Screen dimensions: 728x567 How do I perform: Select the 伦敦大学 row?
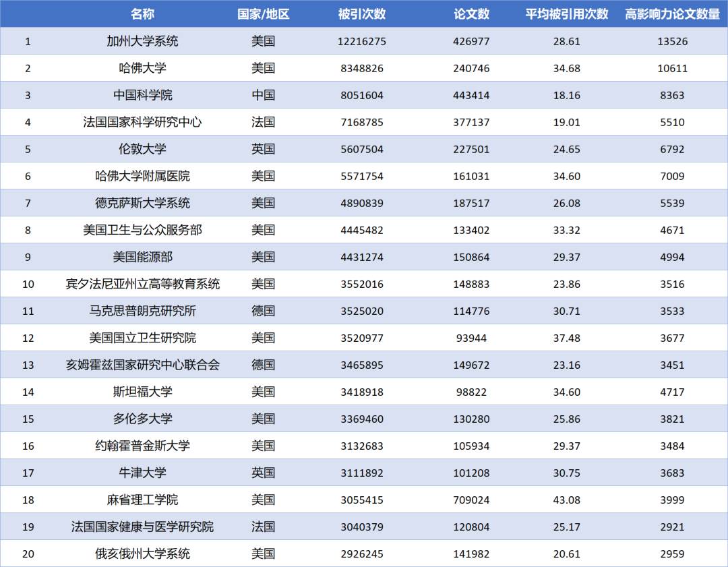coord(144,148)
